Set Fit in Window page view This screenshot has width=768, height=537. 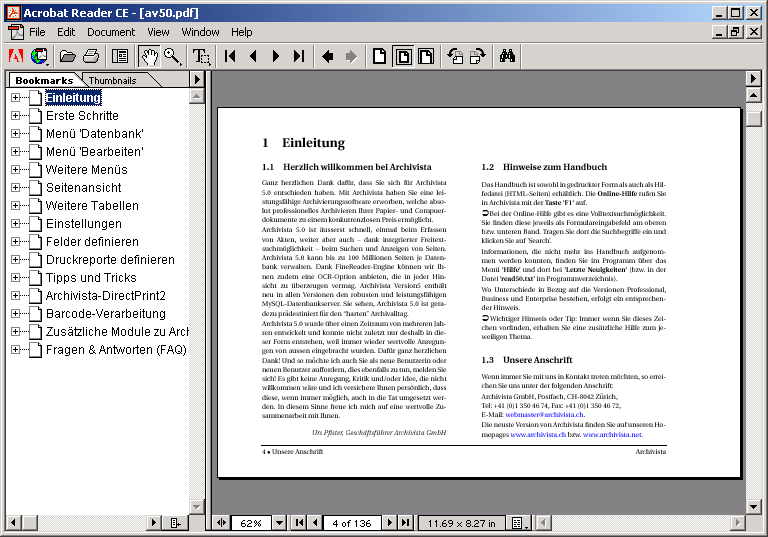tap(403, 56)
